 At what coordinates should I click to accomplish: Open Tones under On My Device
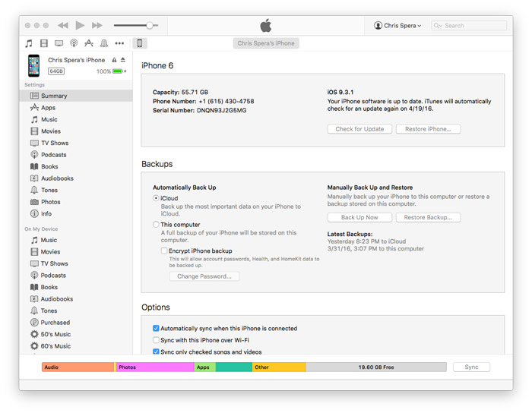(x=76, y=311)
